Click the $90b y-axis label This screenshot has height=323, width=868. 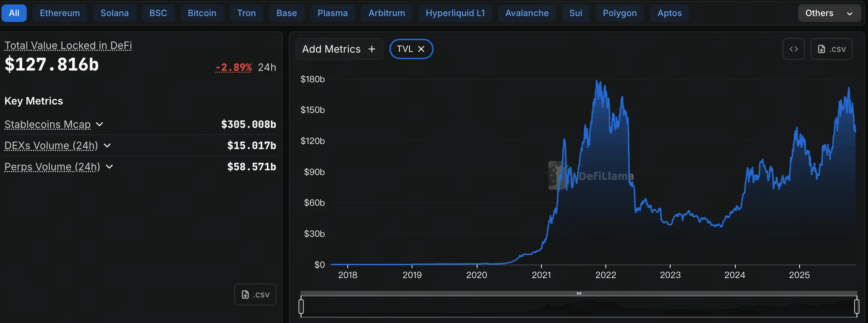[x=314, y=172]
